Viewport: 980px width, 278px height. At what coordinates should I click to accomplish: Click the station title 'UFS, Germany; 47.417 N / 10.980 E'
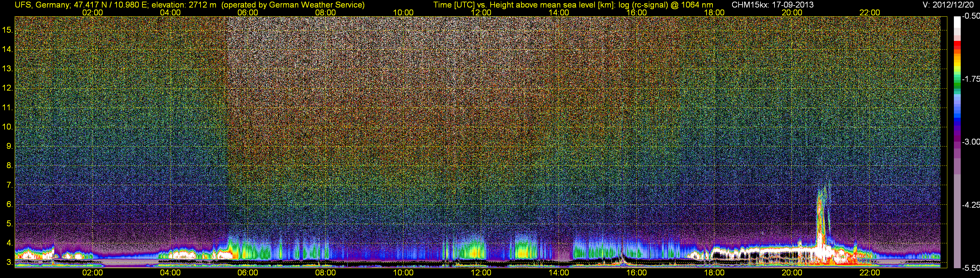click(x=81, y=5)
